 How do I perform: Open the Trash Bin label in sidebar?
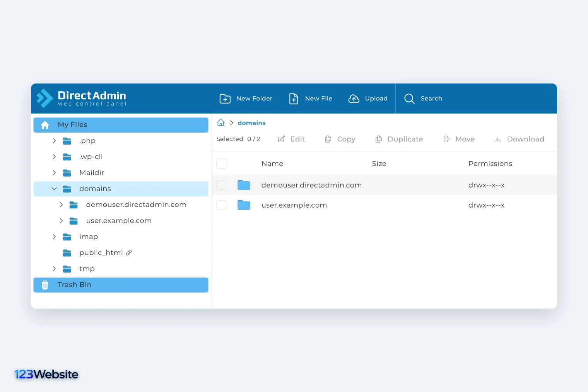(74, 285)
